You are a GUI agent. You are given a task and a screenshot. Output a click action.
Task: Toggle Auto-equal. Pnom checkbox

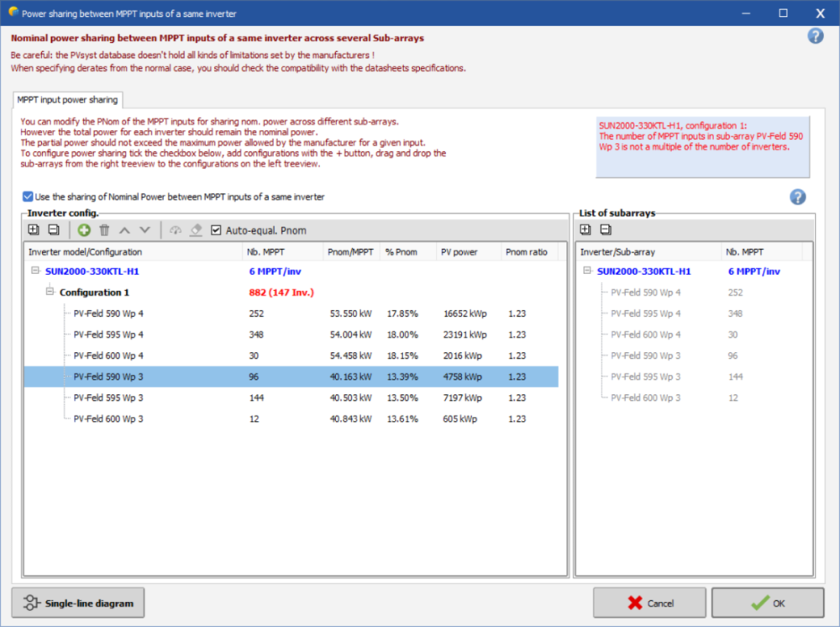[216, 230]
